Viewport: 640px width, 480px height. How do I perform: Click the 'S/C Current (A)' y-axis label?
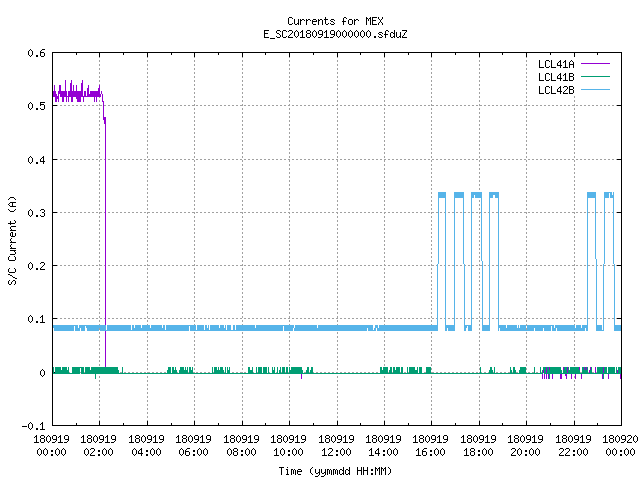(13, 240)
